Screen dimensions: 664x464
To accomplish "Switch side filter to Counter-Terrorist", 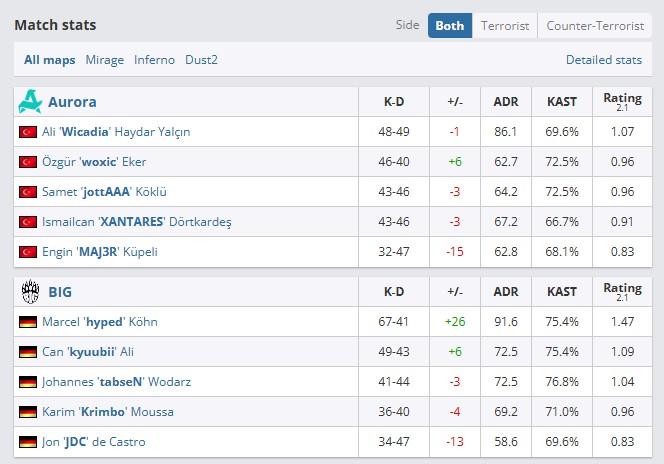I will pyautogui.click(x=595, y=26).
